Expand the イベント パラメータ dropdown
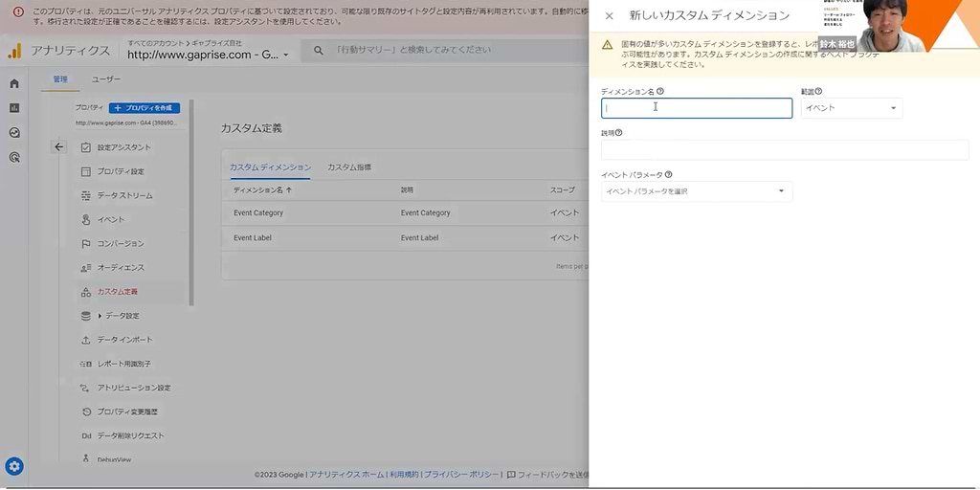Screen dimensions: 980x490 pyautogui.click(x=696, y=191)
